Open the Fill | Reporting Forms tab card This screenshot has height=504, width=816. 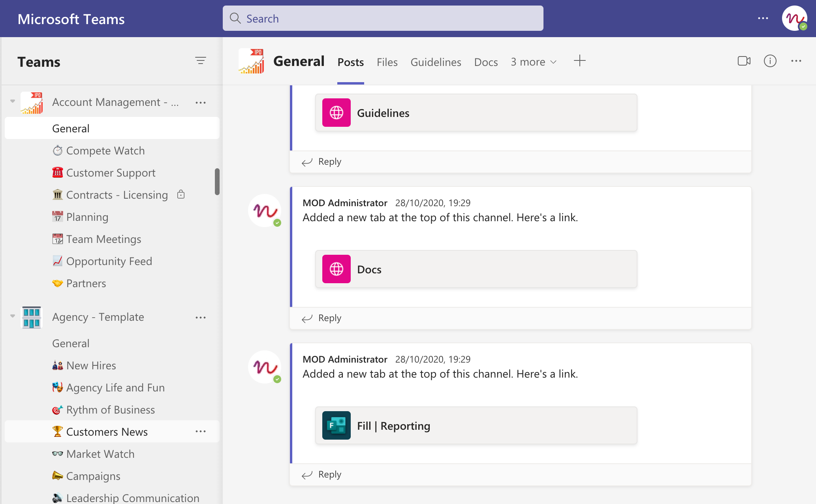pyautogui.click(x=476, y=426)
